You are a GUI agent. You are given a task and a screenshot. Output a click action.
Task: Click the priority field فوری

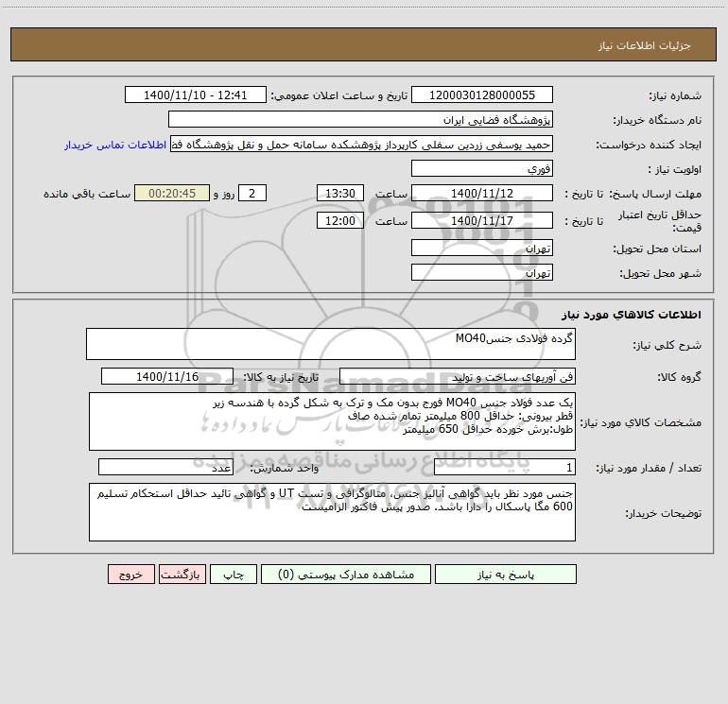482,168
